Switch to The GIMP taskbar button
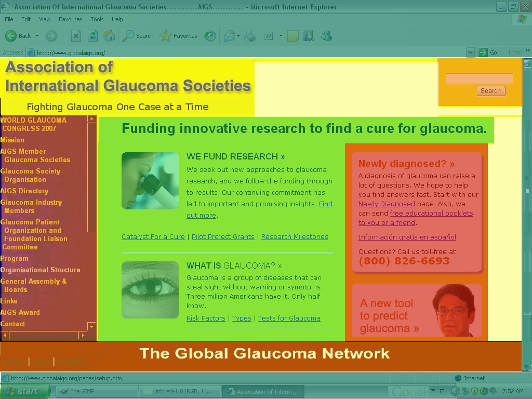The height and width of the screenshot is (399, 532). [x=94, y=391]
